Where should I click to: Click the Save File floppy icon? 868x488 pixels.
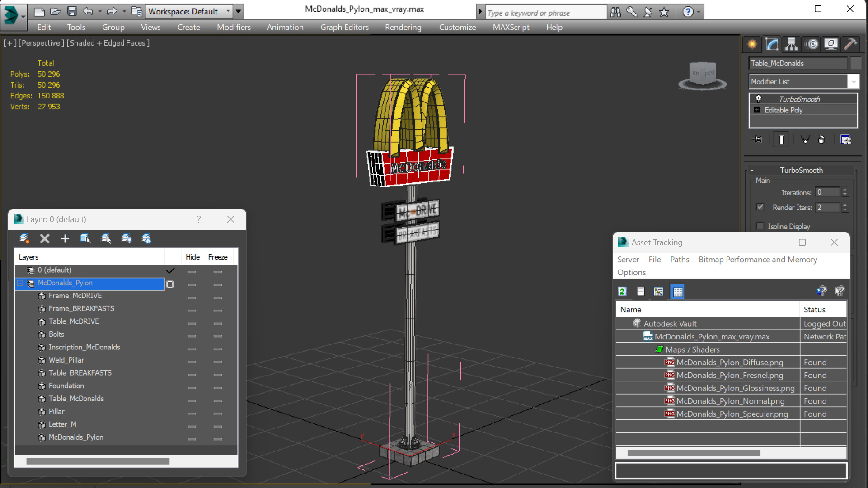pos(71,11)
